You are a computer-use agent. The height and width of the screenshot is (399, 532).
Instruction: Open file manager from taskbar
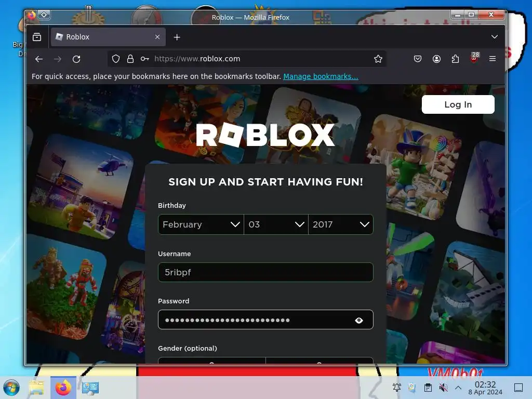click(36, 388)
